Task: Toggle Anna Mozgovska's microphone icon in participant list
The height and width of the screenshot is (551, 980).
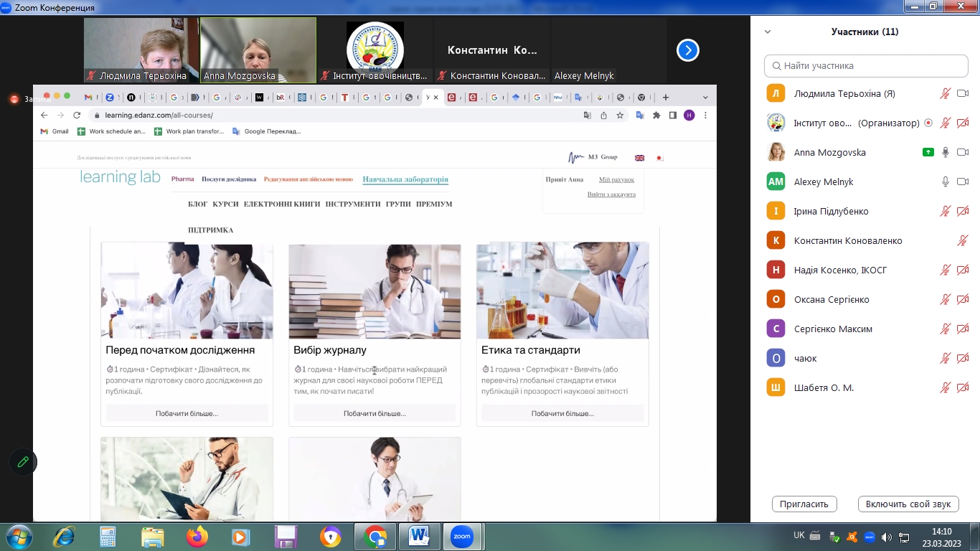Action: coord(946,152)
